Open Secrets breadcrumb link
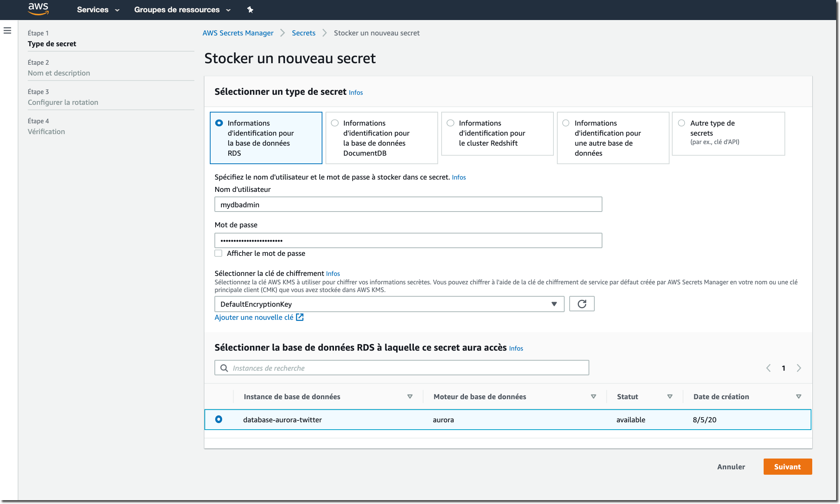 (x=304, y=33)
